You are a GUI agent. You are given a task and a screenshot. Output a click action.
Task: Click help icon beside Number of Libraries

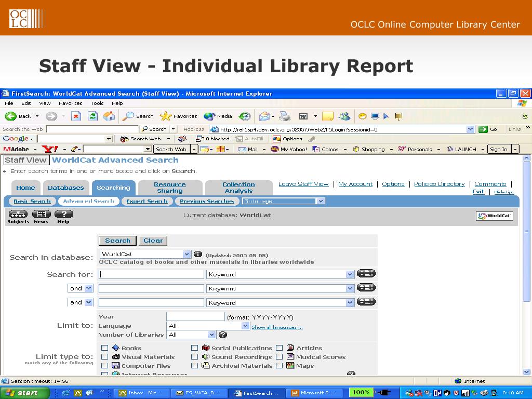222,335
